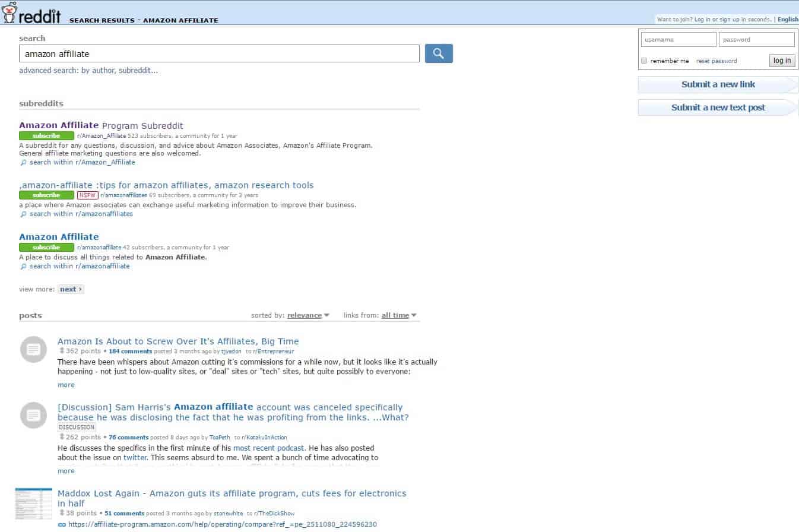This screenshot has height=532, width=799.
Task: Click text post icon beside Amazon Screw Over post
Action: pos(33,349)
